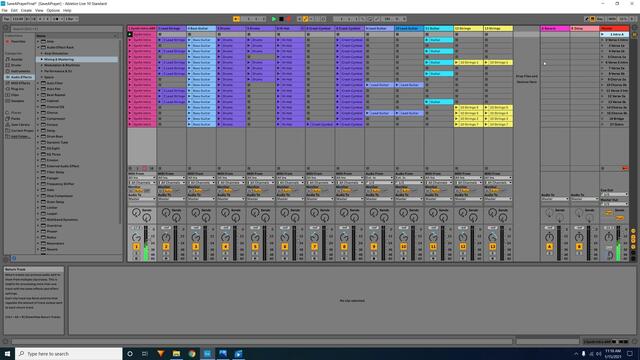The image size is (640, 360).
Task: Open Packs under Places
Action: 16,118
